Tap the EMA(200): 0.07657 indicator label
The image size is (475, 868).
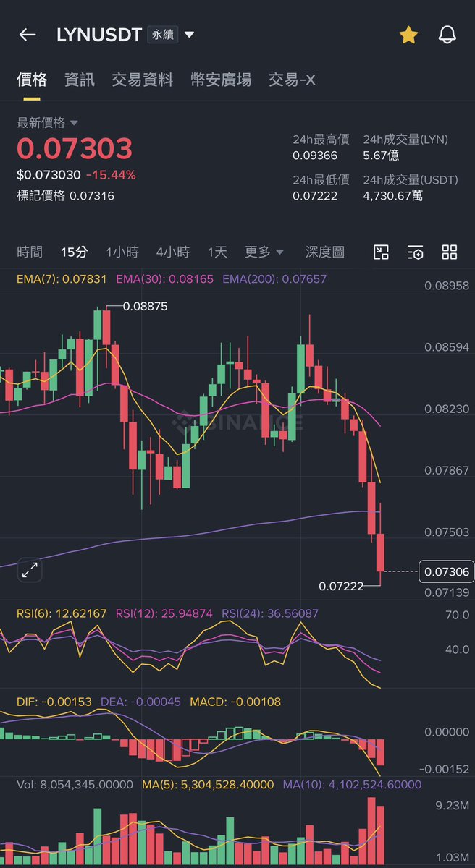(x=274, y=278)
